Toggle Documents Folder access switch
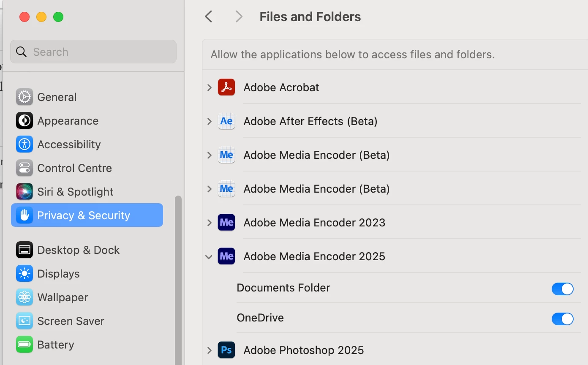588x365 pixels. coord(563,289)
